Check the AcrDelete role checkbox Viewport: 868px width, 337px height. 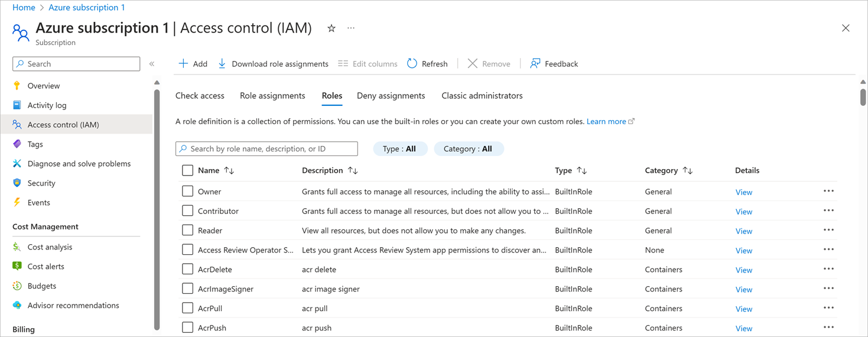click(188, 269)
